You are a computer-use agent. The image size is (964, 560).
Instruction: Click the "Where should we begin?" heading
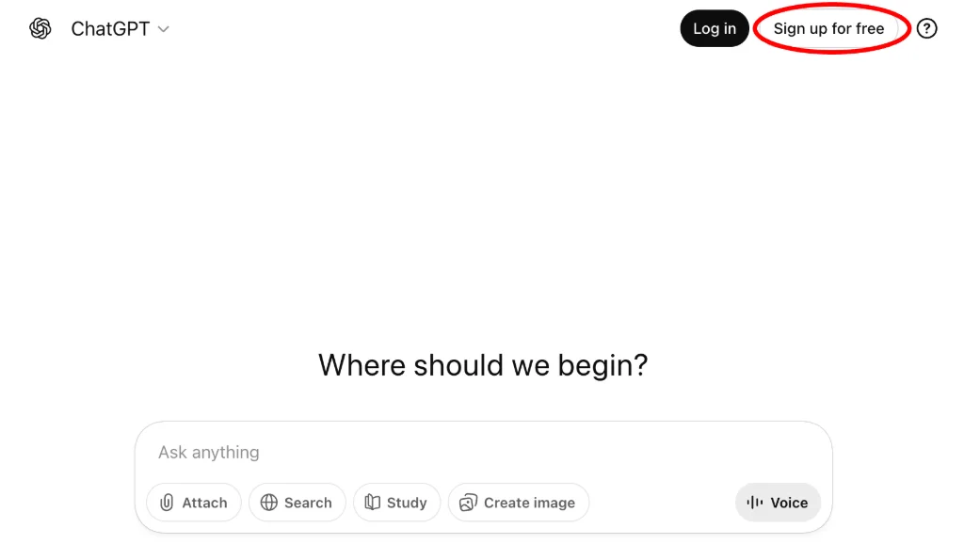(483, 364)
